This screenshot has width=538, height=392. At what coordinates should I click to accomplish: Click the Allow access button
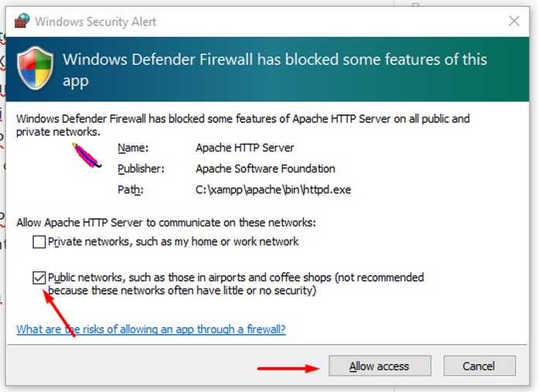(x=380, y=366)
